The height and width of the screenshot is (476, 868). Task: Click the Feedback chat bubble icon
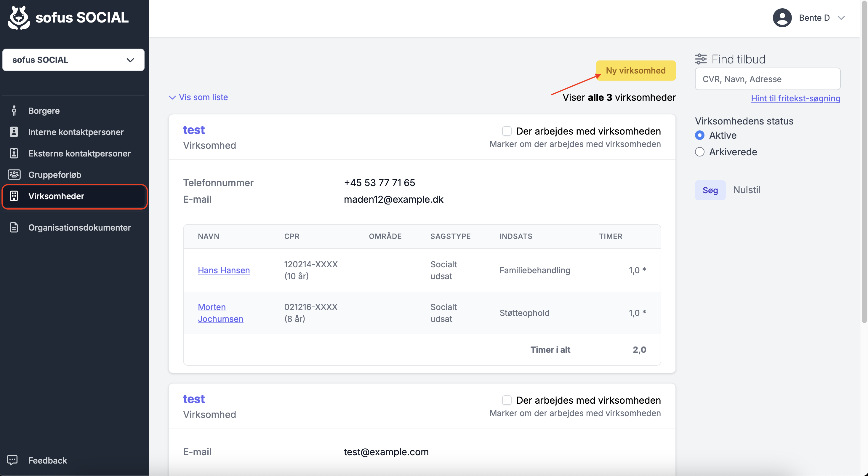pos(12,460)
